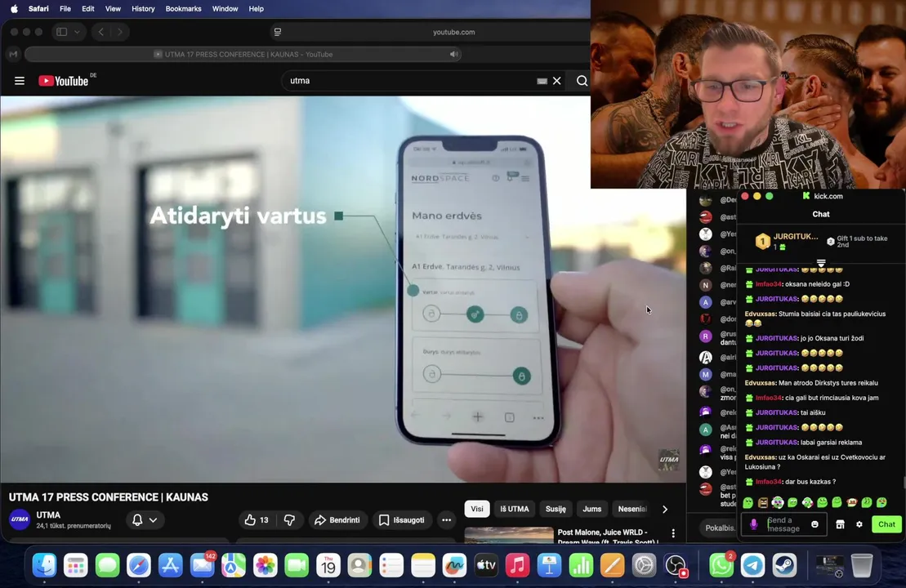Screen dimensions: 906x588
Task: Open Steam from the Dock
Action: pyautogui.click(x=784, y=565)
